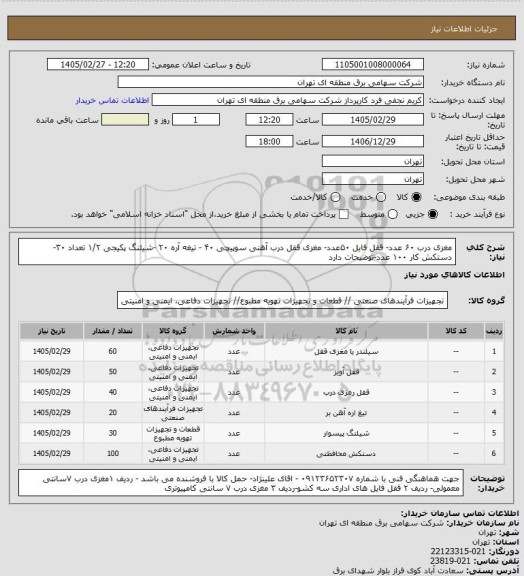
Task: Click quantity cell 30 in row 5
Action: coord(112,433)
